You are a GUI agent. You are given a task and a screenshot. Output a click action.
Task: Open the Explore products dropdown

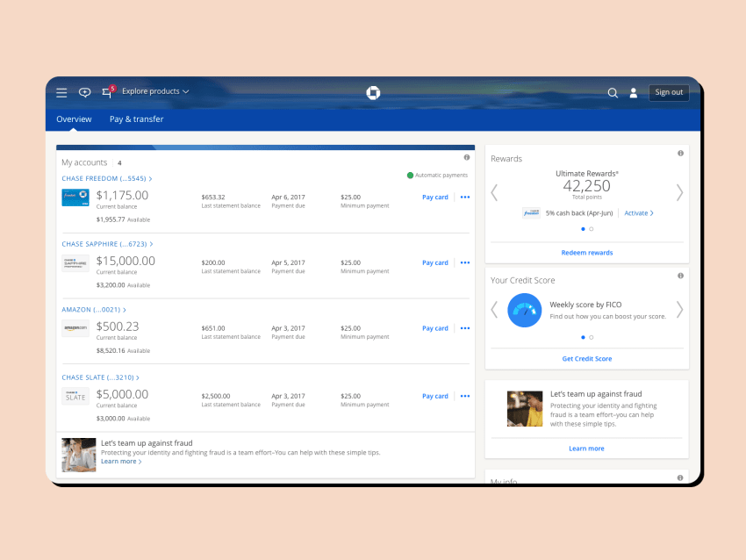click(154, 91)
